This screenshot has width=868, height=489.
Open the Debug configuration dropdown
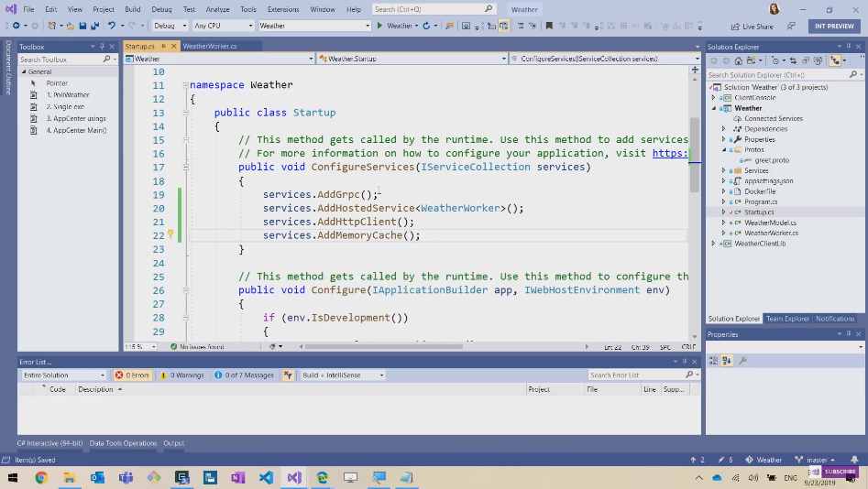(x=170, y=26)
